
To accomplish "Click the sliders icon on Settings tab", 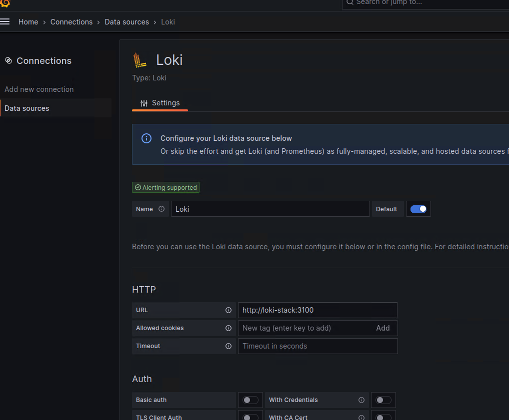I will (x=144, y=103).
